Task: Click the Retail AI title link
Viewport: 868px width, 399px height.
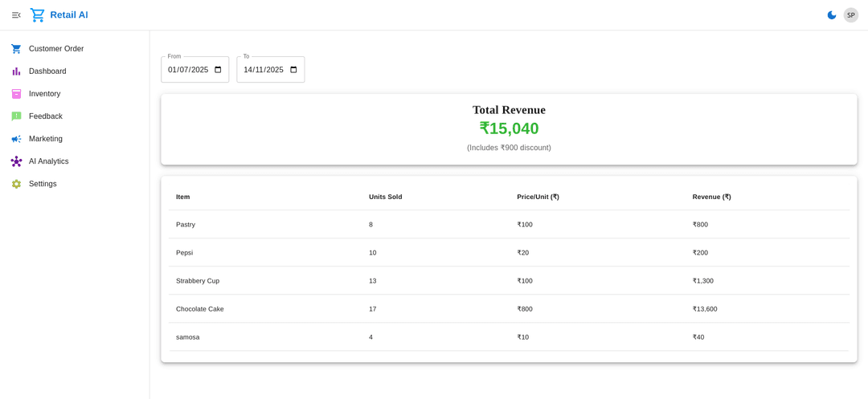Action: coord(69,15)
